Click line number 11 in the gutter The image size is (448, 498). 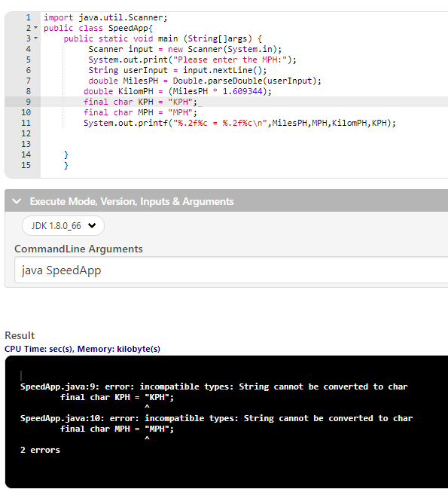point(26,123)
